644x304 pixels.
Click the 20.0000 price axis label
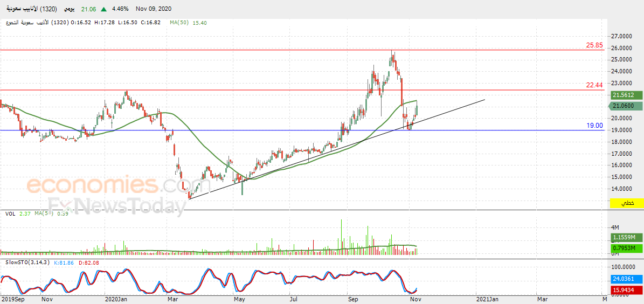tap(622, 119)
